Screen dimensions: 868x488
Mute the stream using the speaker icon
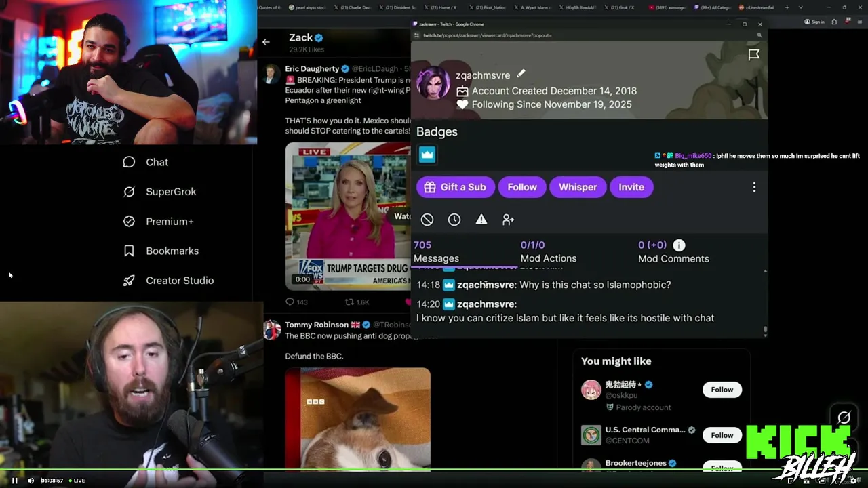pyautogui.click(x=31, y=481)
